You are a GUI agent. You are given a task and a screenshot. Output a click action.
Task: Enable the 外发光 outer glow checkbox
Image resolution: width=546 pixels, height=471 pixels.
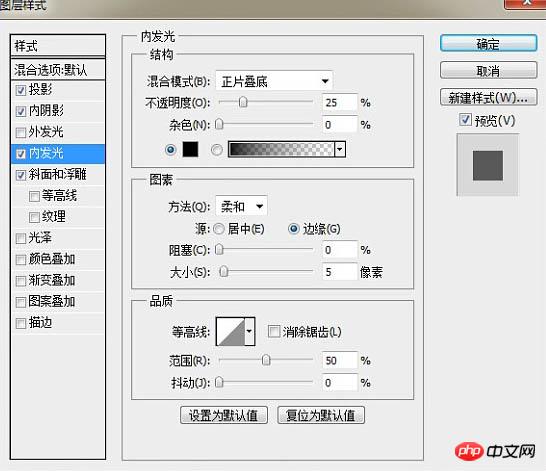point(21,133)
